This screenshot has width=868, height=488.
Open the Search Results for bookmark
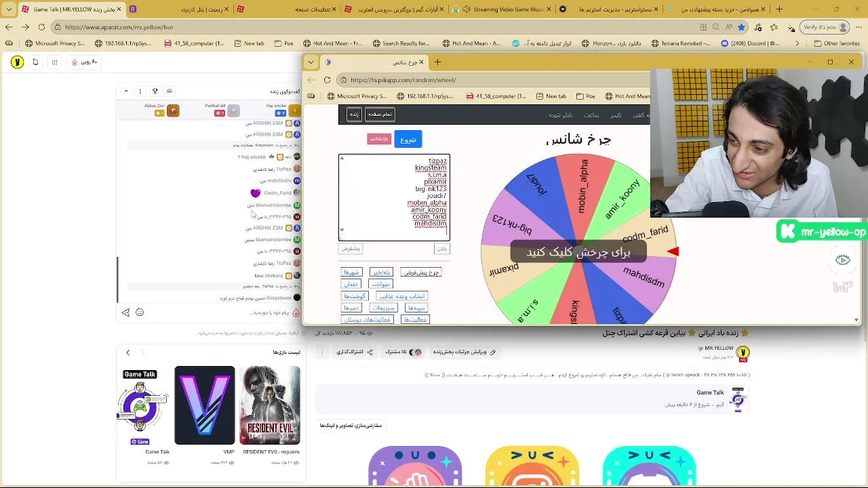pyautogui.click(x=400, y=43)
